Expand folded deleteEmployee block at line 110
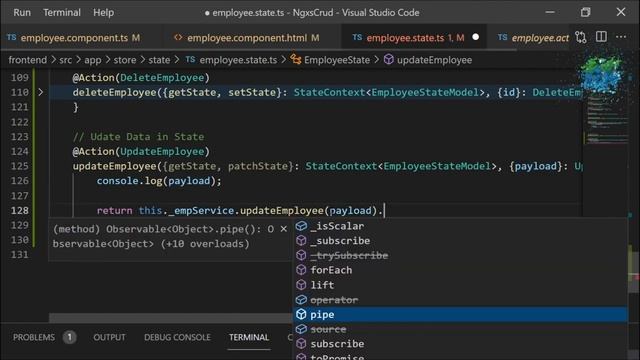Image resolution: width=640 pixels, height=360 pixels. (40, 92)
